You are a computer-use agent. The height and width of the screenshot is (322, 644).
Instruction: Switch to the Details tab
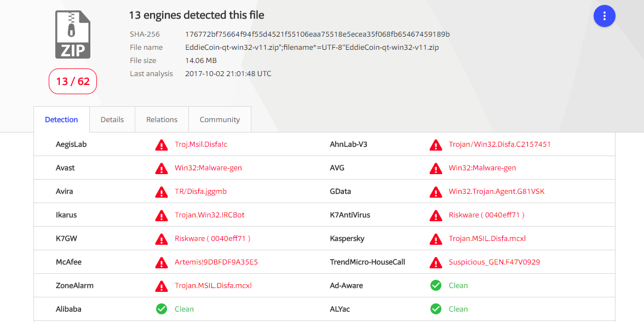[112, 119]
